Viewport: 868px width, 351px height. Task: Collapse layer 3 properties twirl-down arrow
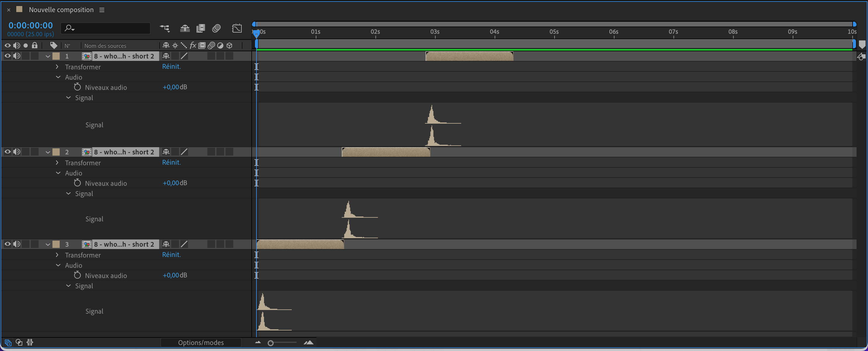pyautogui.click(x=48, y=244)
